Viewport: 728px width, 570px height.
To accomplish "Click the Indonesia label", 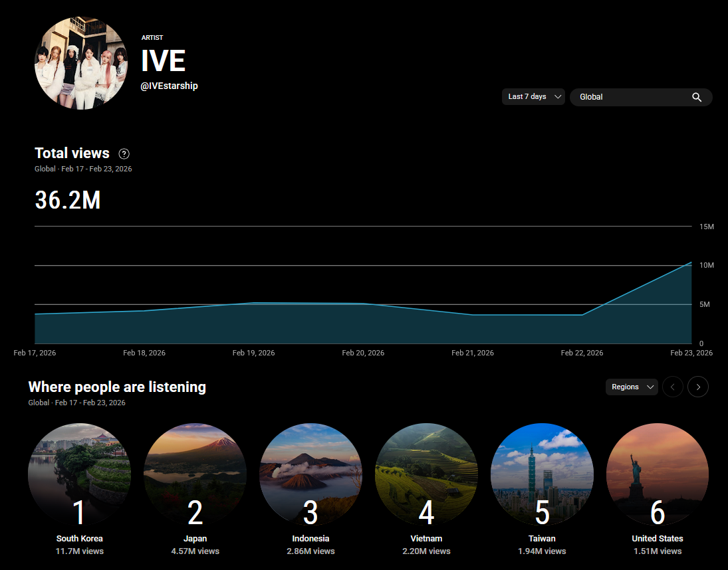I will click(x=310, y=539).
